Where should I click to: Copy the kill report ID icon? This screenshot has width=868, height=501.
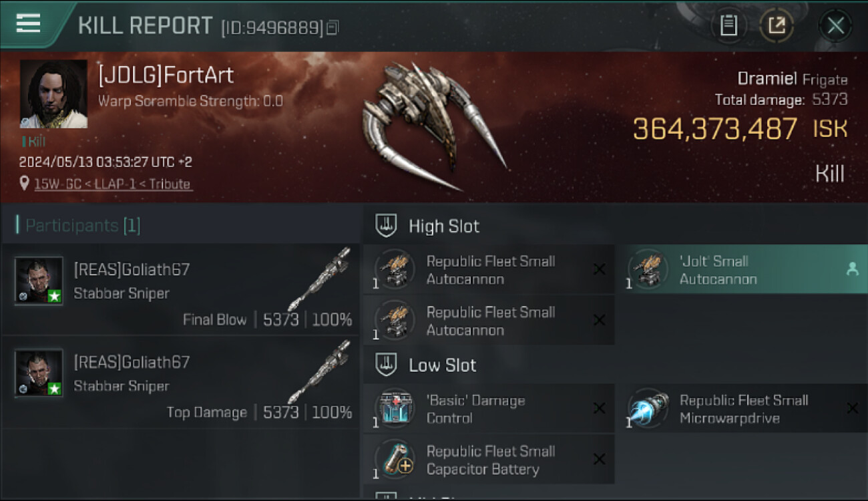(x=333, y=27)
